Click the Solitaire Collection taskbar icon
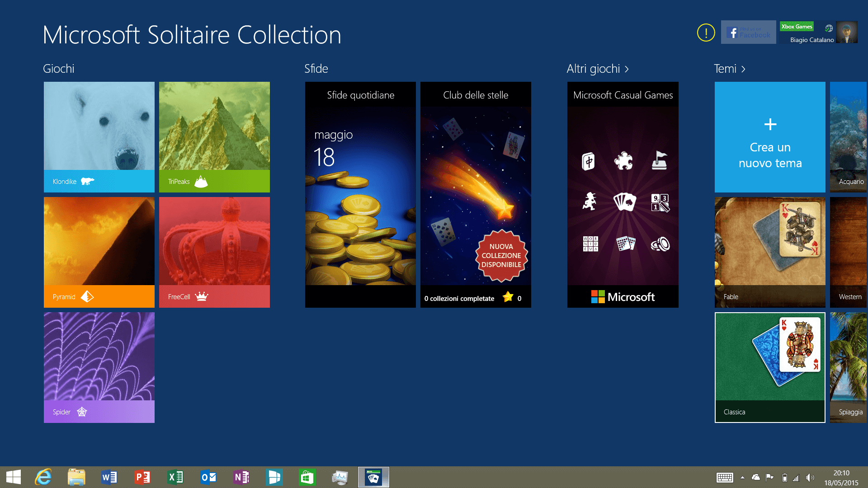868x488 pixels. [373, 477]
